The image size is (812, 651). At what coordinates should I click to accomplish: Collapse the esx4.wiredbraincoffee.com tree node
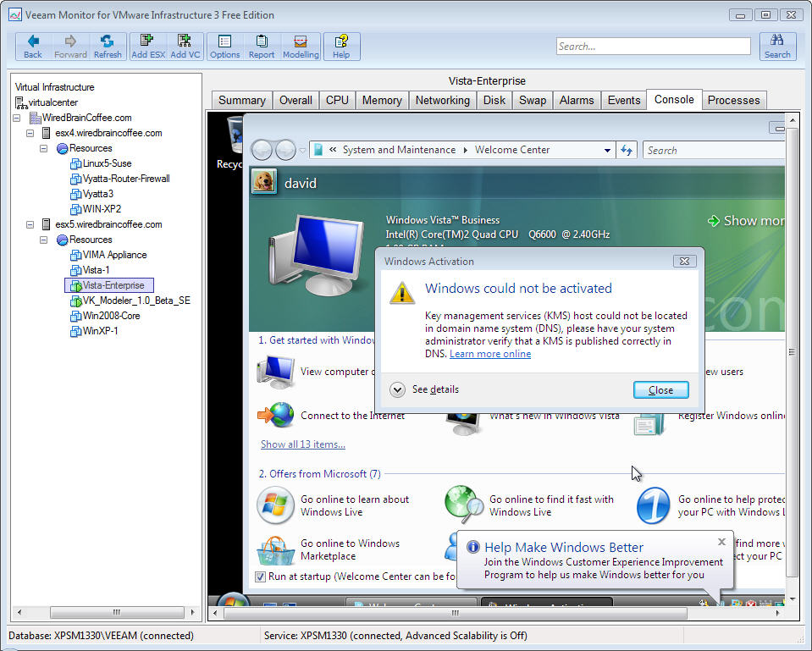click(x=31, y=133)
